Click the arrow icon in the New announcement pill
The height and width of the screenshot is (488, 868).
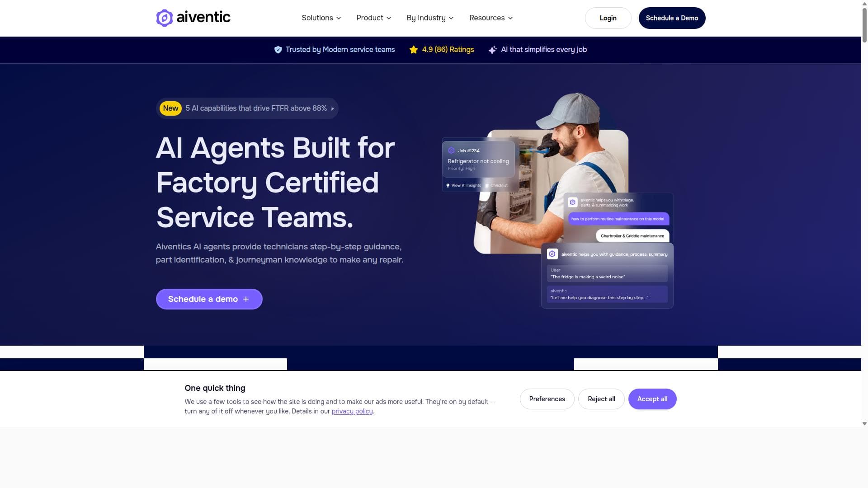point(333,108)
